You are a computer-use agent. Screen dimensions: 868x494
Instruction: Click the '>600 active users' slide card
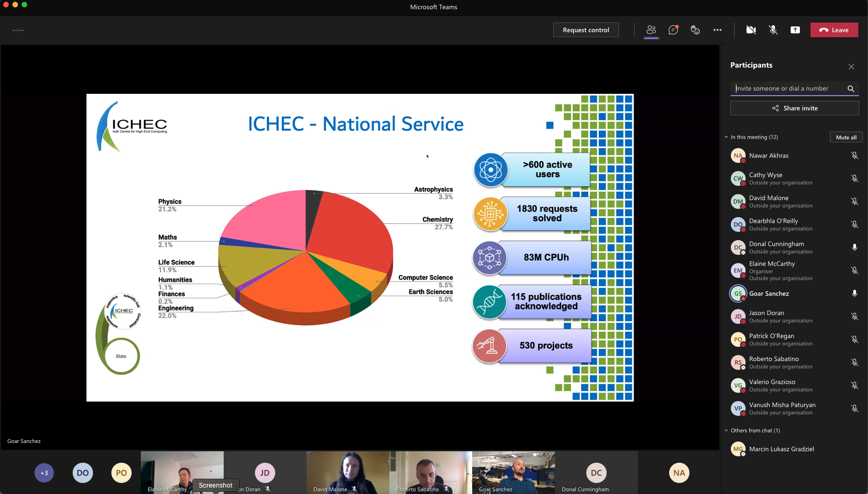point(532,170)
